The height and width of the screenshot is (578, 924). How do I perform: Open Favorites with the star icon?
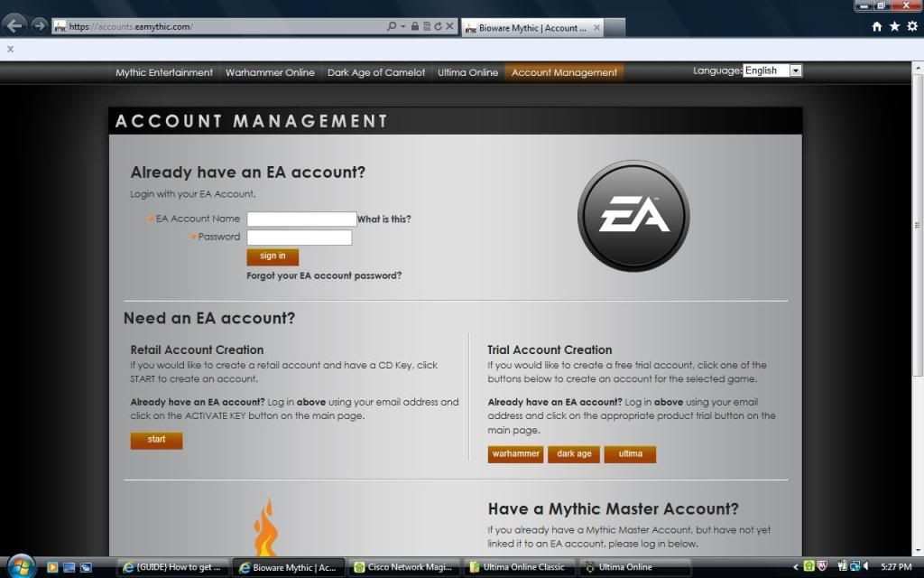point(894,26)
